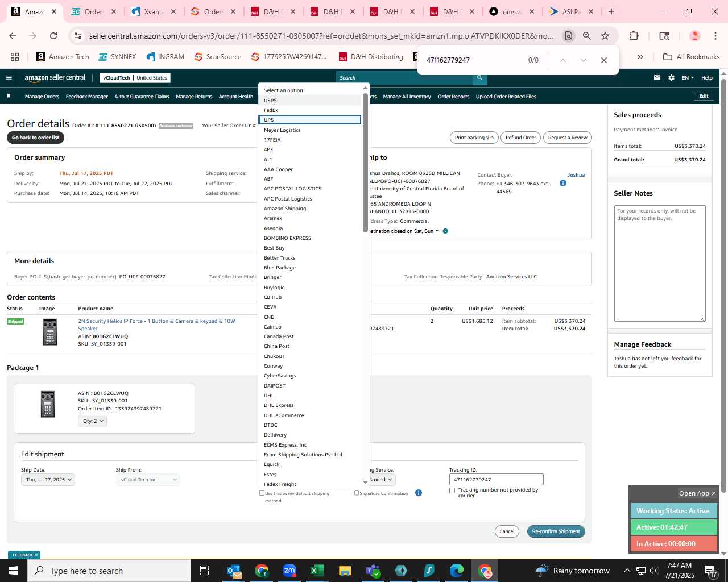The width and height of the screenshot is (728, 582).
Task: Select UPS from carrier list
Action: tap(310, 120)
